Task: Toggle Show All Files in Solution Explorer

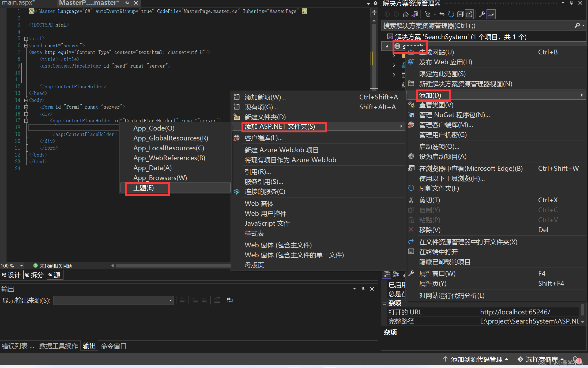Action: pos(469,14)
